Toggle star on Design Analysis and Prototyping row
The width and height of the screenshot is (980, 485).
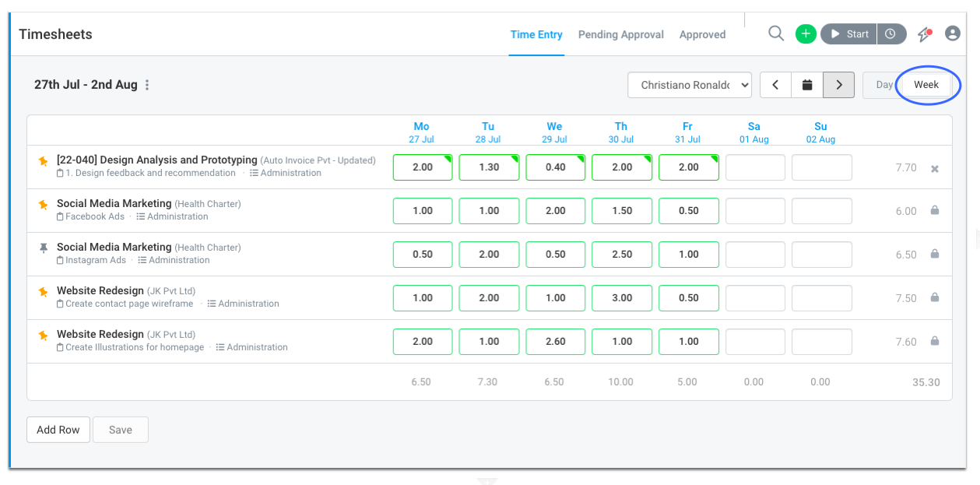point(44,161)
